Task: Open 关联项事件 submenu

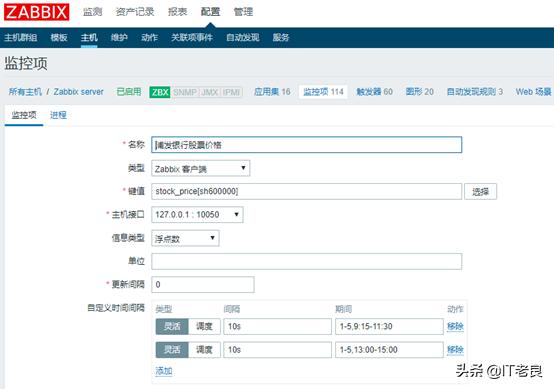Action: (x=192, y=37)
